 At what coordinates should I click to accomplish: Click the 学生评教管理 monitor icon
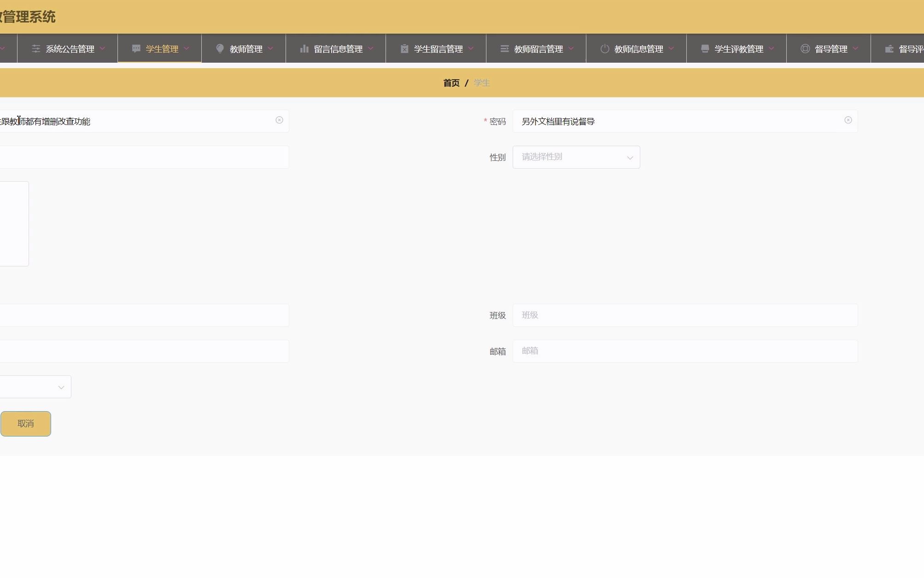tap(705, 49)
